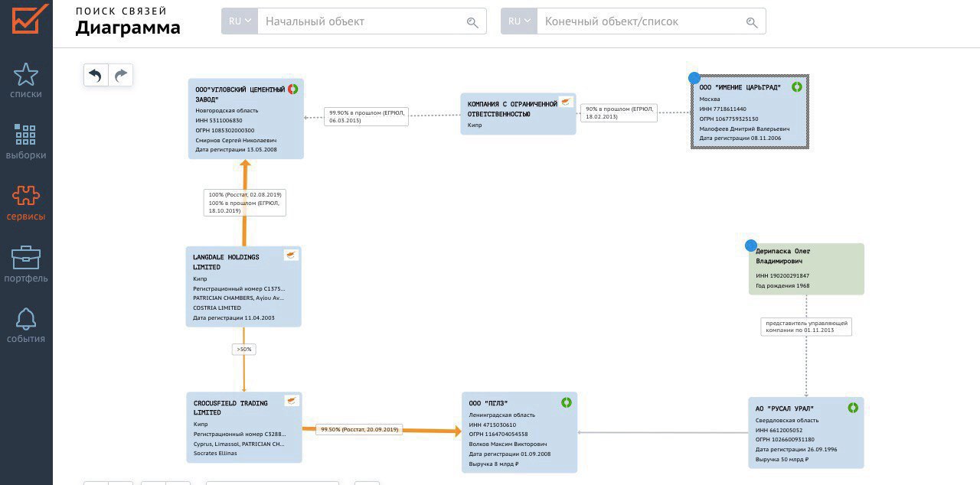Image resolution: width=980 pixels, height=485 pixels.
Task: Click Cyprus flag on Langdale Holdings card
Action: [x=291, y=256]
